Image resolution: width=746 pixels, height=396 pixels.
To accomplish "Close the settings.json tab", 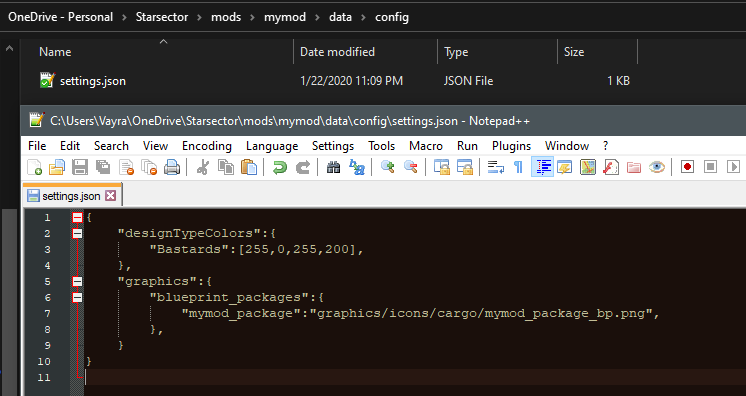I will click(110, 196).
